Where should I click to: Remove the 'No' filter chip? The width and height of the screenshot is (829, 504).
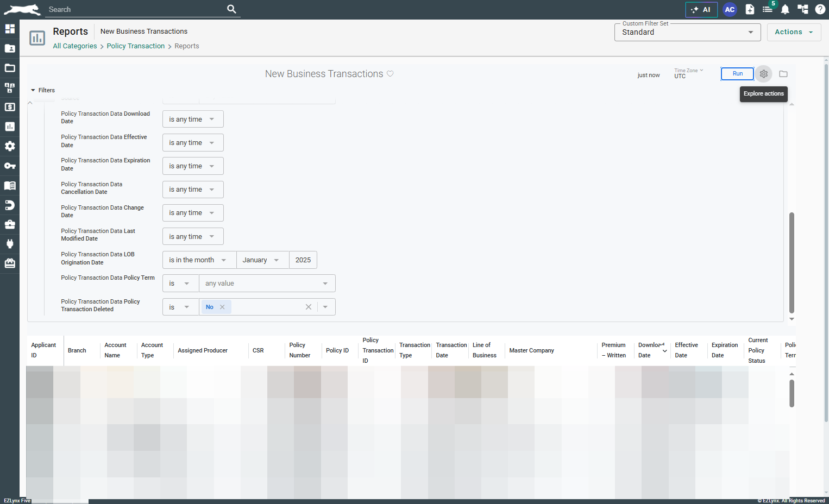pyautogui.click(x=222, y=307)
